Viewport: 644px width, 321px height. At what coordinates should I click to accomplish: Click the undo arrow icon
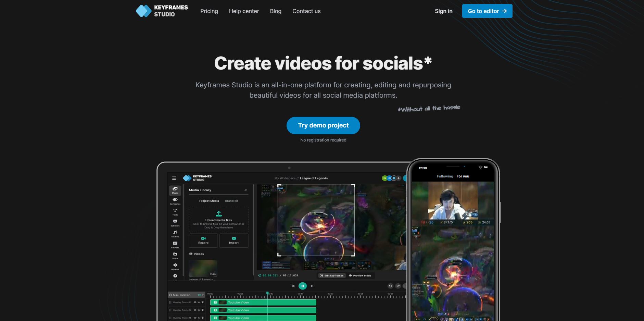click(390, 286)
